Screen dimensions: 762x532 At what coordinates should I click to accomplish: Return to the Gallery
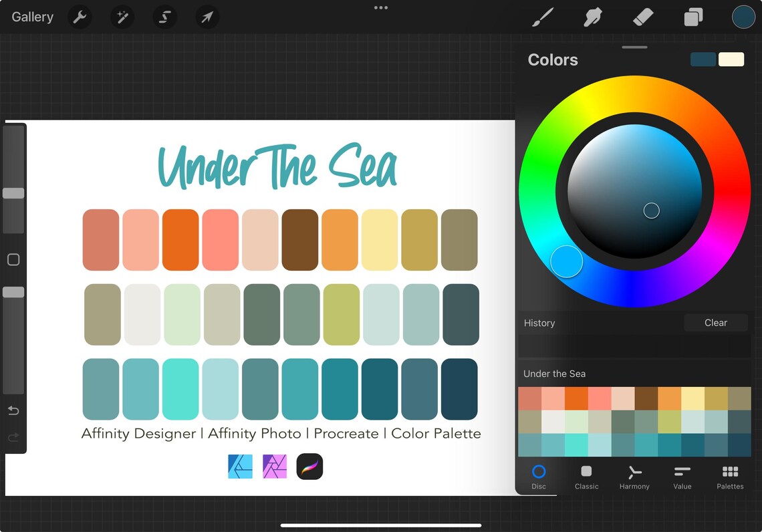31,17
